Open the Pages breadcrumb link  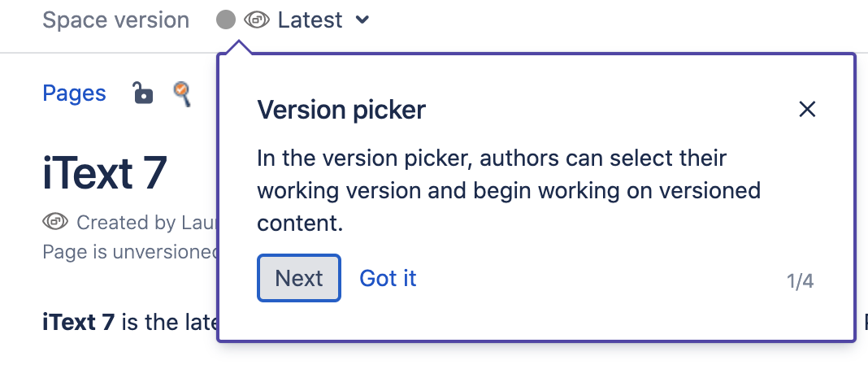[x=74, y=93]
